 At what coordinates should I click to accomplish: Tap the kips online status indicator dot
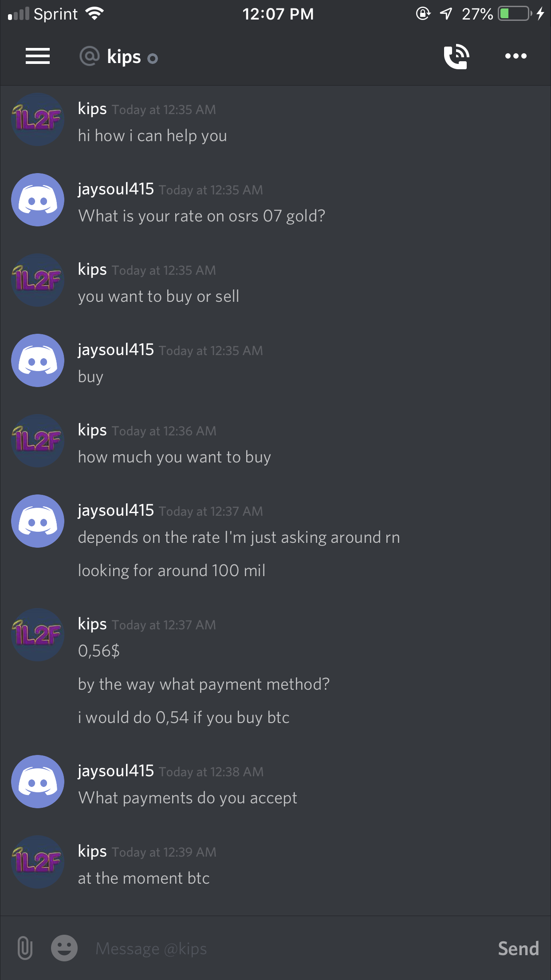[153, 59]
